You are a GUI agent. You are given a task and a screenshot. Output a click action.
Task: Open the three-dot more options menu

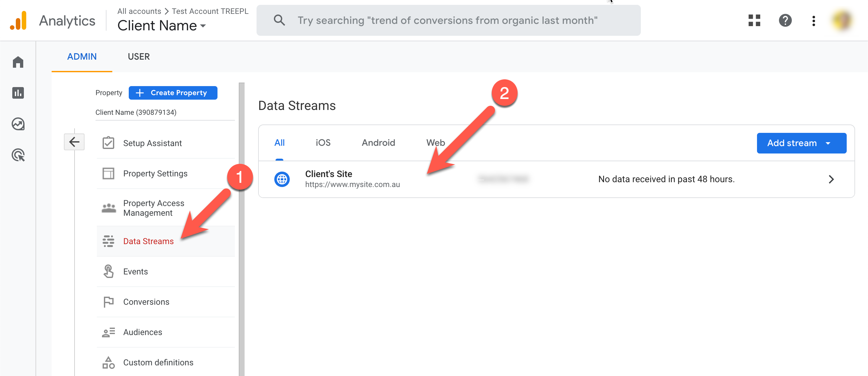click(813, 21)
